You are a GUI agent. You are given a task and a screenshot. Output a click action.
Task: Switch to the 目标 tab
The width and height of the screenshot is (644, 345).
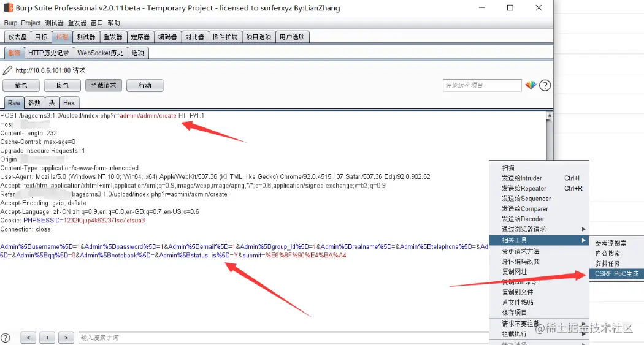tap(41, 37)
